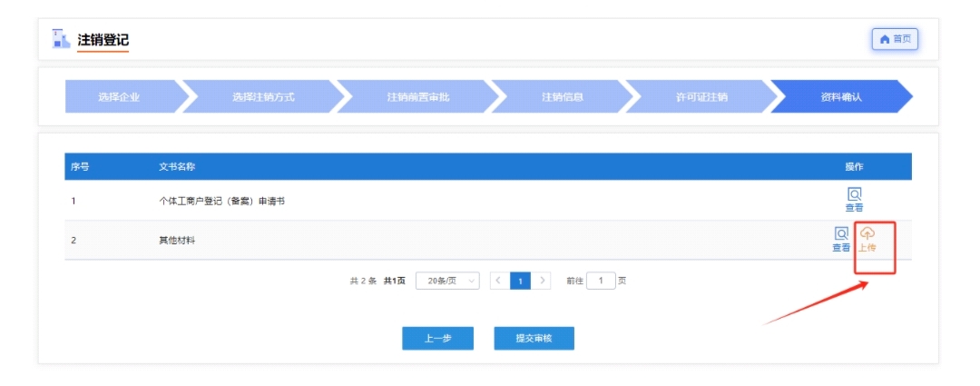
Task: Click the 注销登记 building logo icon
Action: [x=61, y=39]
